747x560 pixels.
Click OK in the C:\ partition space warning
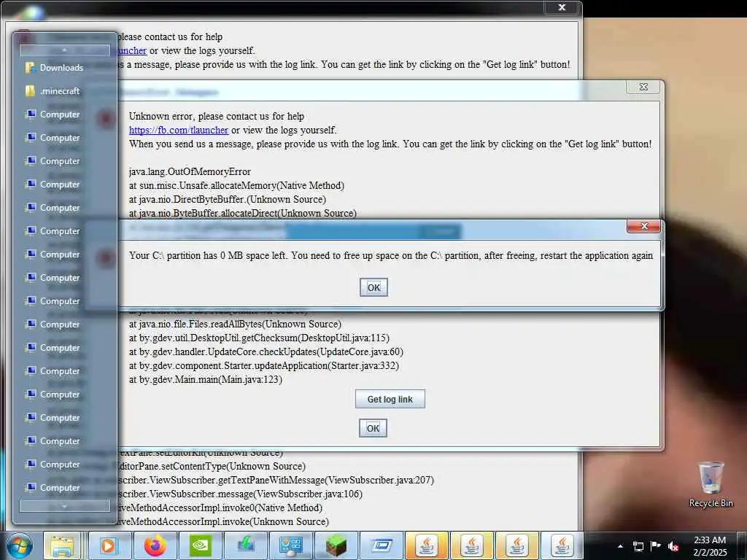pyautogui.click(x=373, y=287)
